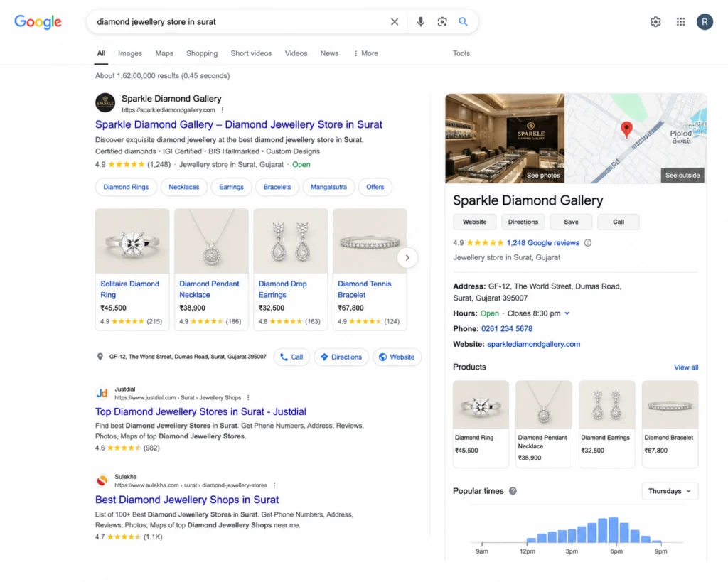The height and width of the screenshot is (582, 728).
Task: Clear the search box with X icon
Action: pos(394,22)
